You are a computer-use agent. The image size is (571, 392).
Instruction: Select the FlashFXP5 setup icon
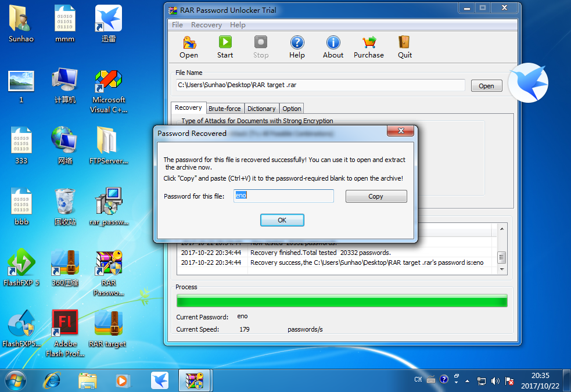(21, 328)
